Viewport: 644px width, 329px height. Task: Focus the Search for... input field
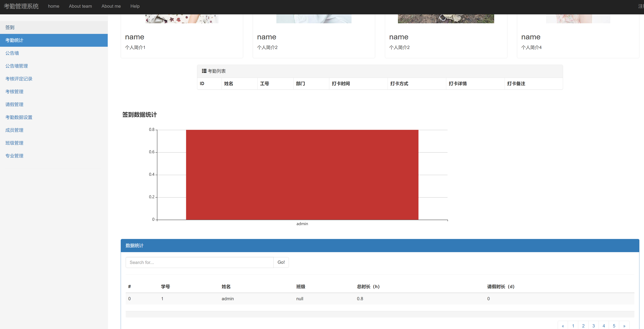tap(199, 262)
